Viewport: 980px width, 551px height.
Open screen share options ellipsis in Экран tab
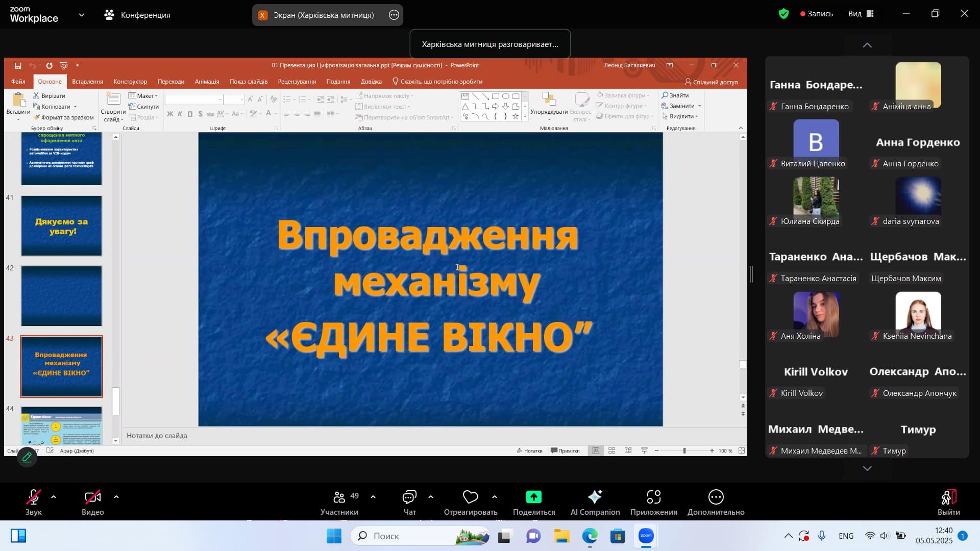394,15
